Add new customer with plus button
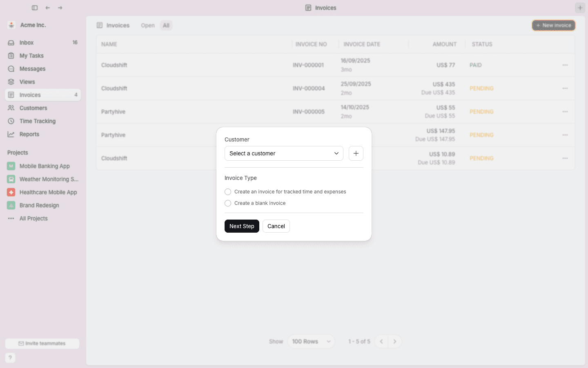The height and width of the screenshot is (368, 588). [356, 153]
